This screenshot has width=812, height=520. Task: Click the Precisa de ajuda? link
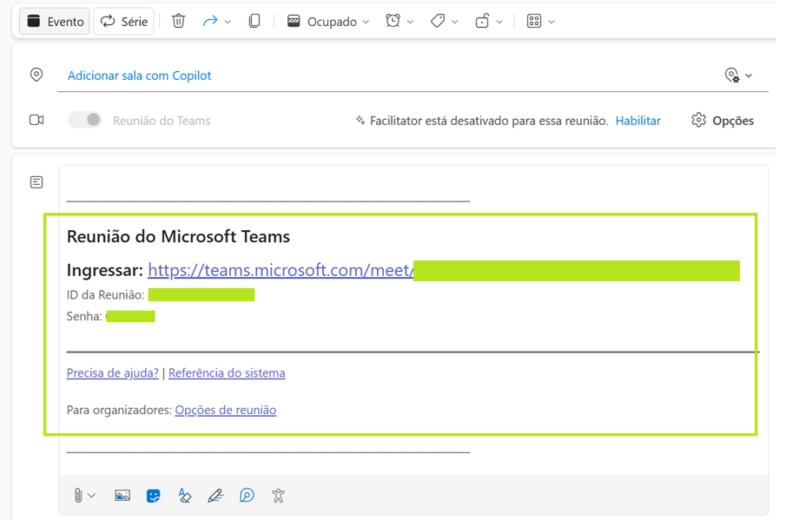pyautogui.click(x=112, y=373)
